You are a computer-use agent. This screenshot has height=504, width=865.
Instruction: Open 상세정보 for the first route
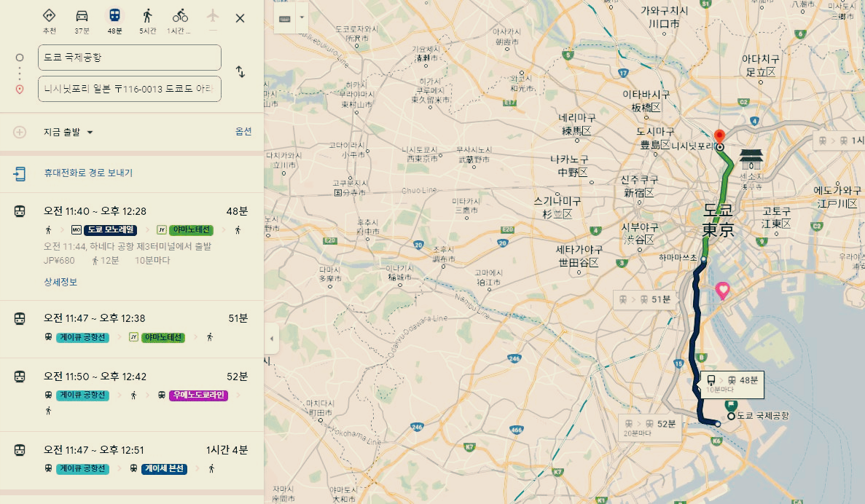point(60,282)
